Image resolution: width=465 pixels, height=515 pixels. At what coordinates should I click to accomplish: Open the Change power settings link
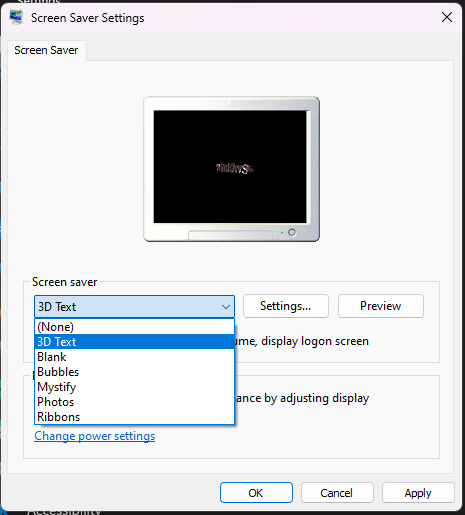[x=95, y=436]
